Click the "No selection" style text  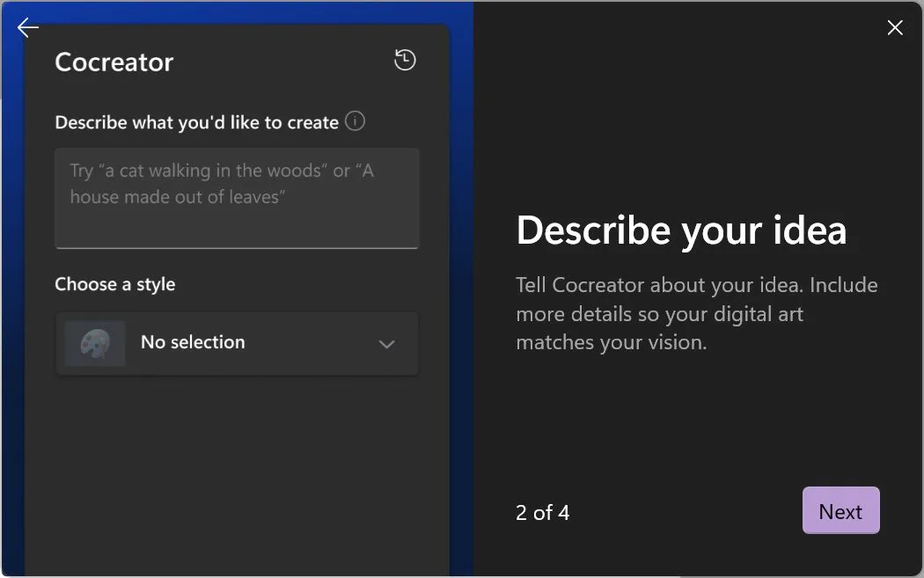193,342
